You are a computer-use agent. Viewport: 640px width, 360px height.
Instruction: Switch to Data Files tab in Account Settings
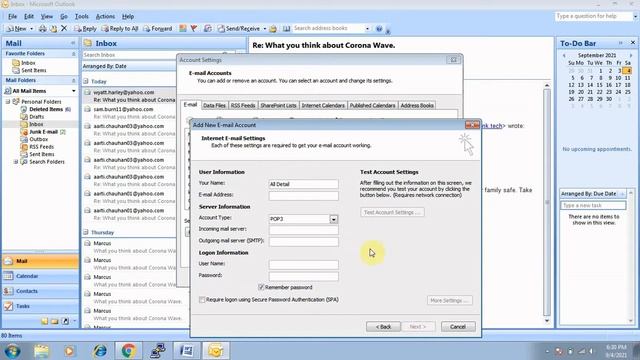click(x=214, y=105)
